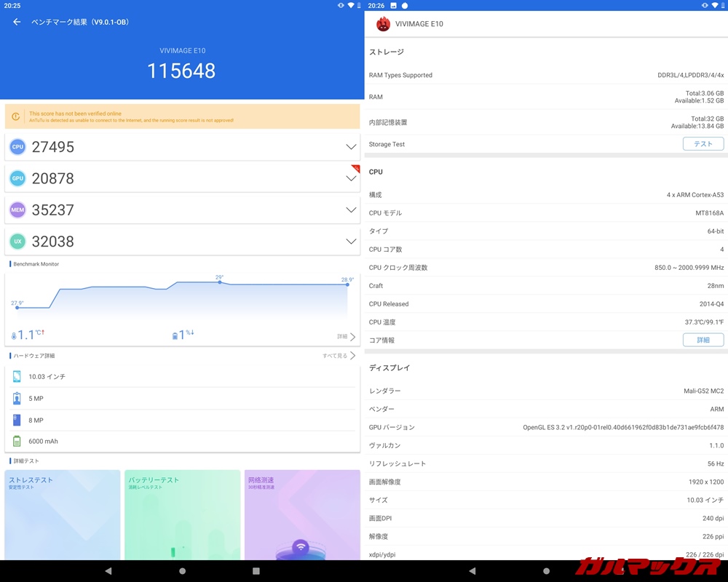Image resolution: width=728 pixels, height=582 pixels.
Task: Tap the MEM category icon beside 35237
Action: (x=17, y=210)
